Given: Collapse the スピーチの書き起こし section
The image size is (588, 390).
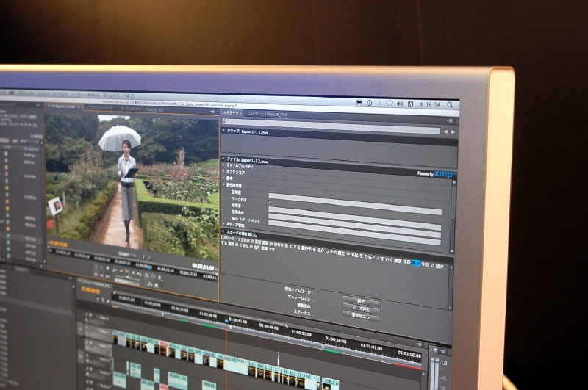Looking at the screenshot, I should pos(224,232).
